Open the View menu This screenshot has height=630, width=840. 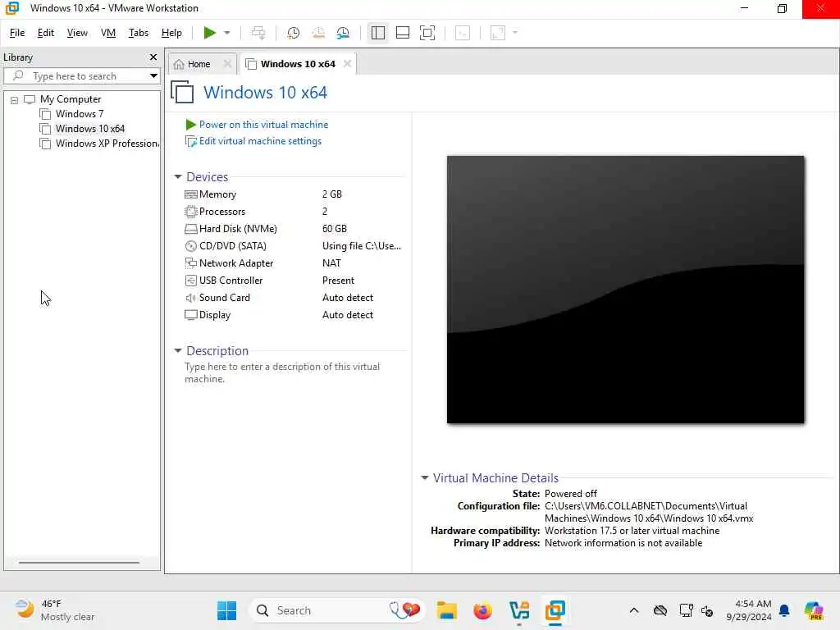click(77, 33)
